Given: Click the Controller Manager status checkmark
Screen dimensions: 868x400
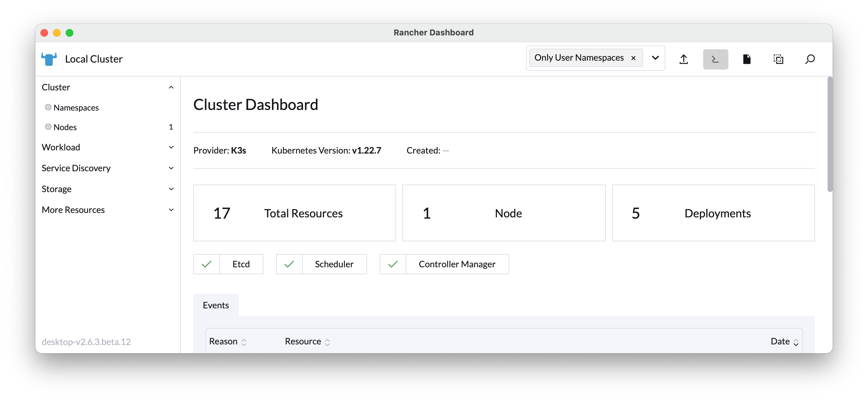Looking at the screenshot, I should pyautogui.click(x=393, y=264).
